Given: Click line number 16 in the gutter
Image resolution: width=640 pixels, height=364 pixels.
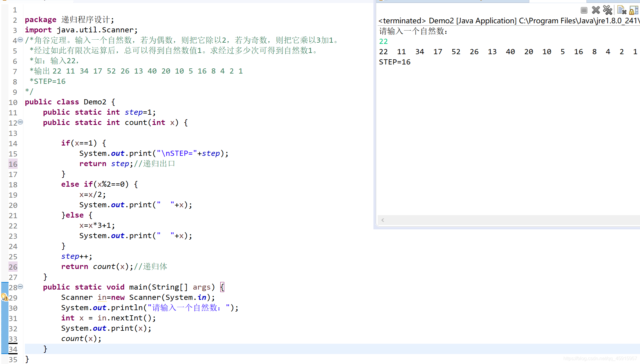Looking at the screenshot, I should coord(13,164).
